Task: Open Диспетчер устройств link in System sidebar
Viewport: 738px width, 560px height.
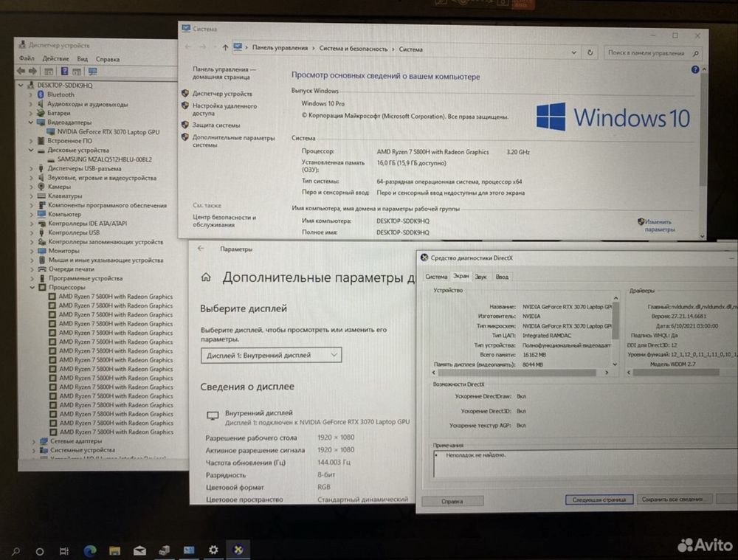Action: tap(222, 94)
